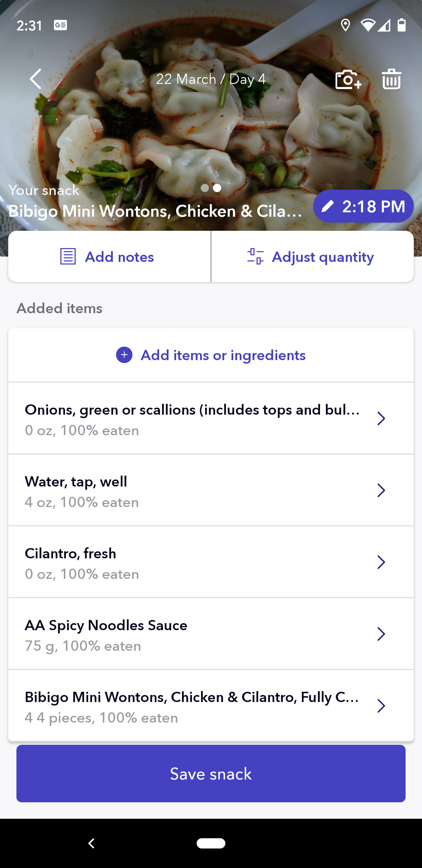Expand Onions, green or scallions item
Screen dimensions: 422x868
coord(381,418)
